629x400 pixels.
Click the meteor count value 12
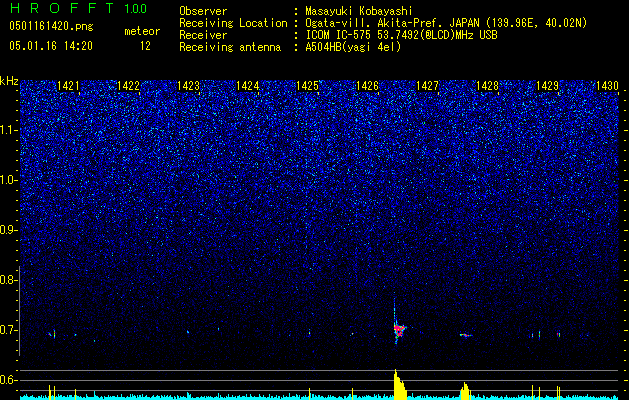coord(145,46)
